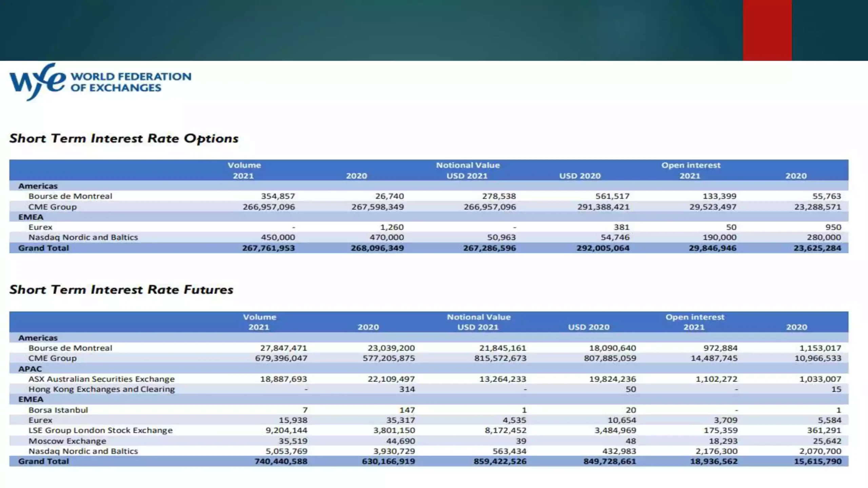Click the open interest value 1,102,272

tap(716, 379)
